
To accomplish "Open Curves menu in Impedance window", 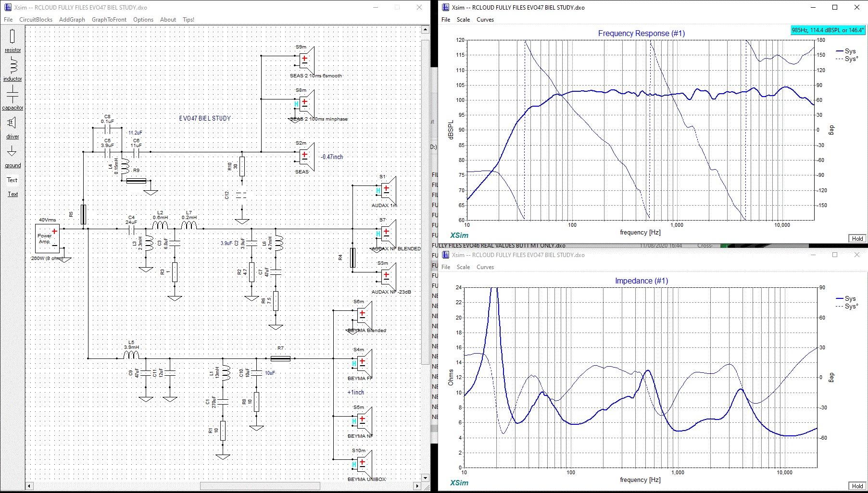I will click(485, 267).
